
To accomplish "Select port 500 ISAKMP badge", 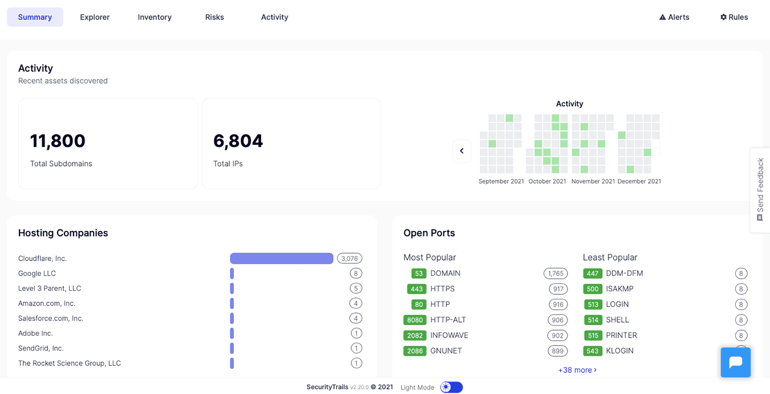I will coord(593,289).
